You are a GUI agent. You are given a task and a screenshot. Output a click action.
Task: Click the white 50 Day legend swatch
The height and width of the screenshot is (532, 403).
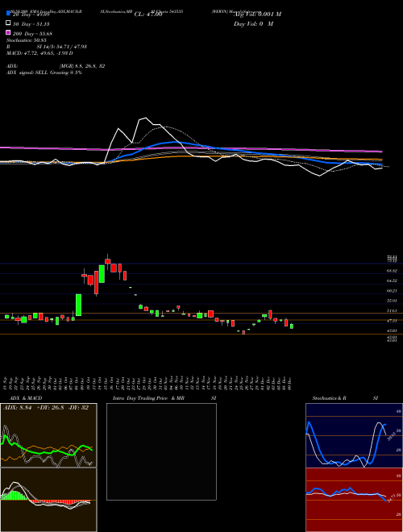[x=9, y=23]
